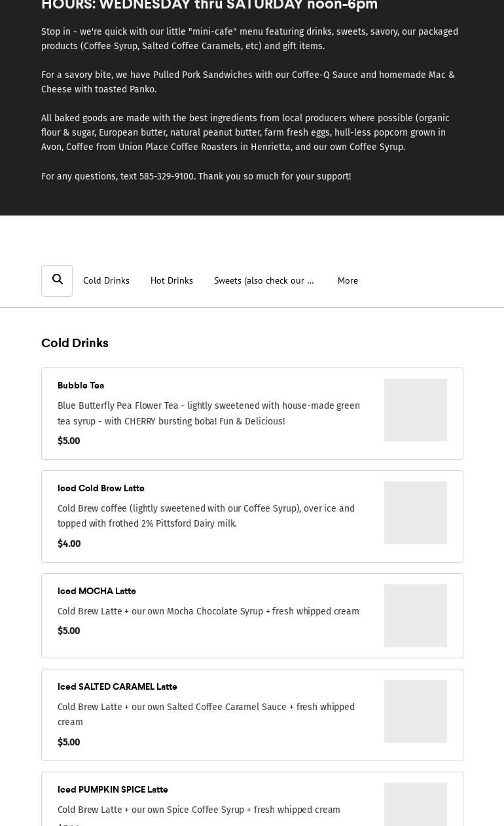This screenshot has height=826, width=504.
Task: Jump to the Cold Drinks category tab
Action: 106,280
